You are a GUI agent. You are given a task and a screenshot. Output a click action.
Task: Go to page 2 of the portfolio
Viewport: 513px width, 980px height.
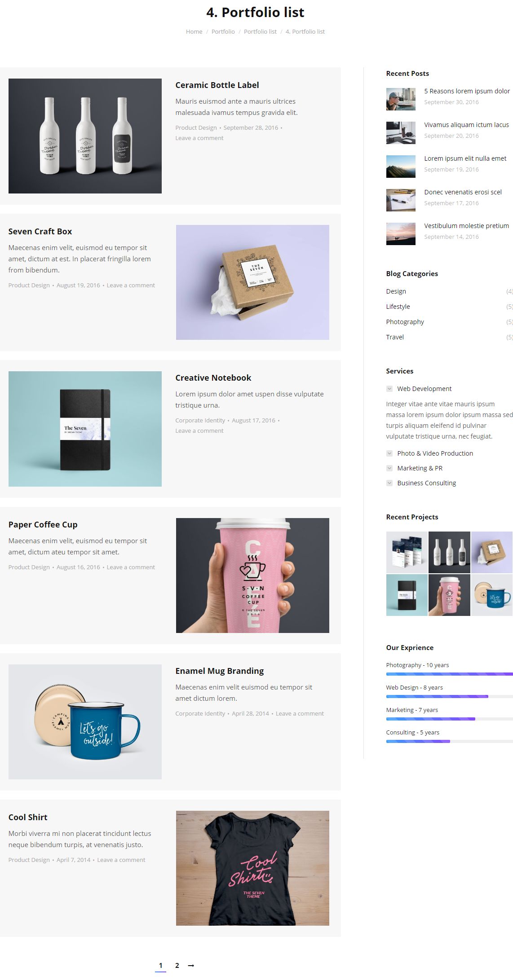pos(177,965)
